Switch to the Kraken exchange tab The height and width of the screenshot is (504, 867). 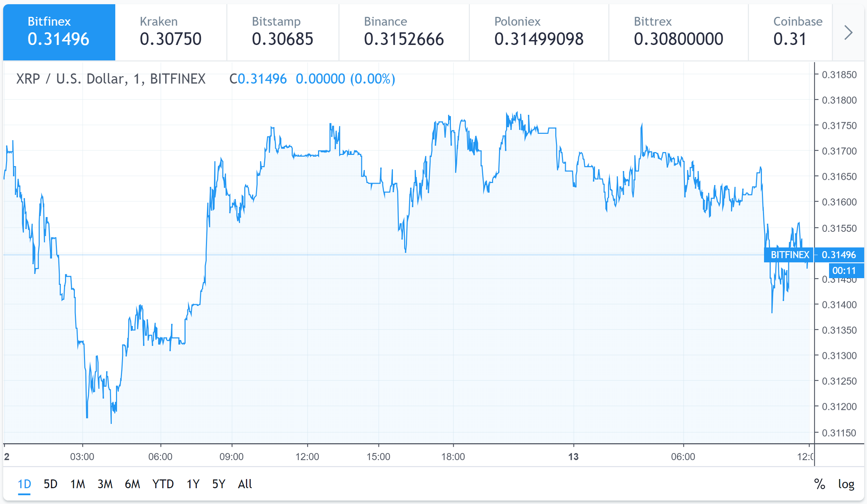(171, 32)
